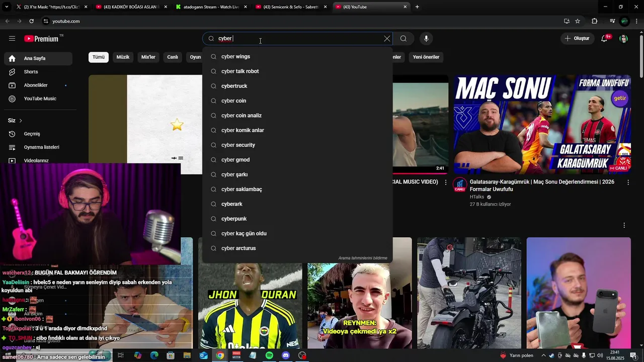Image resolution: width=644 pixels, height=362 pixels.
Task: Open Discord from the taskbar
Action: point(286,355)
